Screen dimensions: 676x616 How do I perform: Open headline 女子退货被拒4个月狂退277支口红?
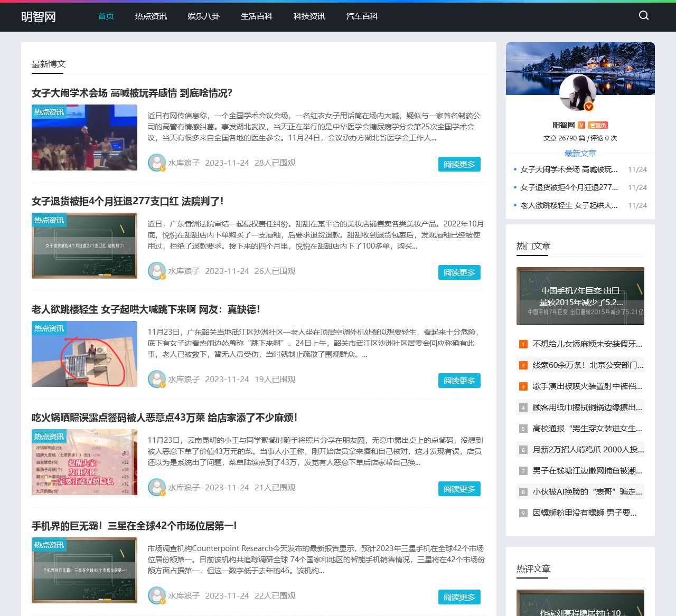(128, 201)
